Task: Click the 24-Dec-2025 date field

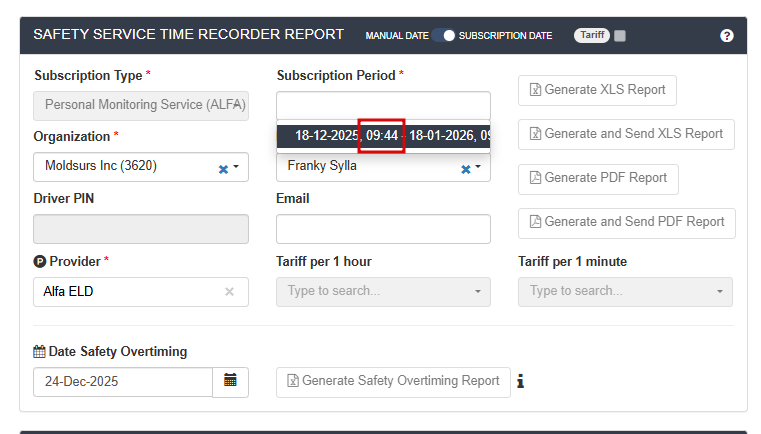Action: click(123, 382)
